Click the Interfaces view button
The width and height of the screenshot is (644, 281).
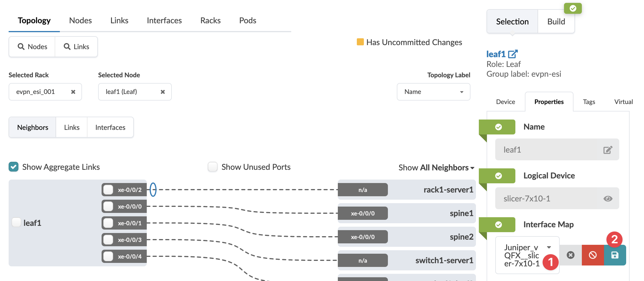pyautogui.click(x=110, y=127)
